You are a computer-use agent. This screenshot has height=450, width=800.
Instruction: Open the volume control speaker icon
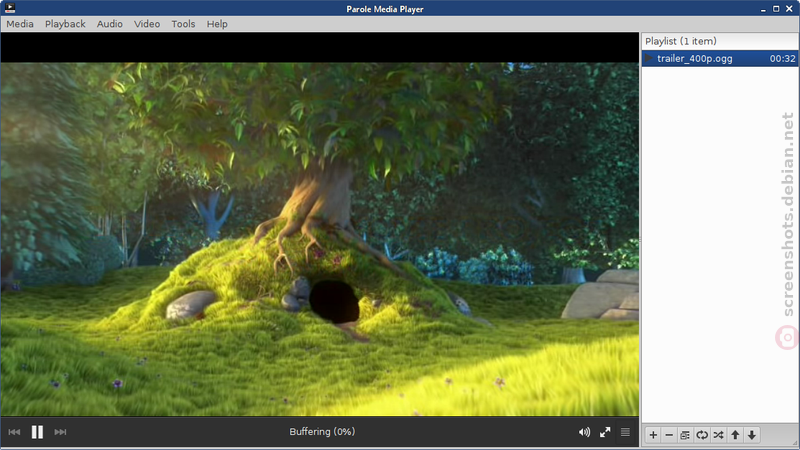coord(584,432)
